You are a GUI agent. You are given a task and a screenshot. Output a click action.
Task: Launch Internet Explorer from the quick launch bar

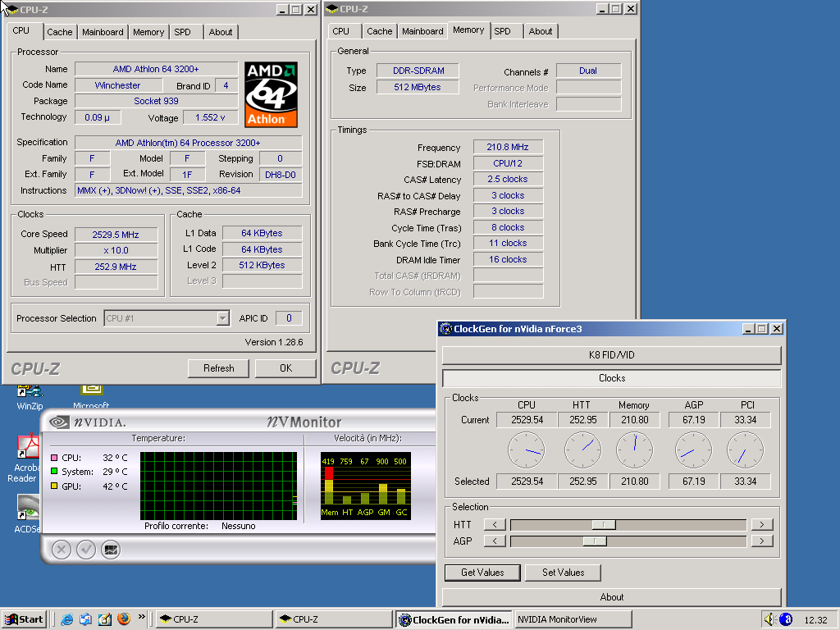(67, 619)
